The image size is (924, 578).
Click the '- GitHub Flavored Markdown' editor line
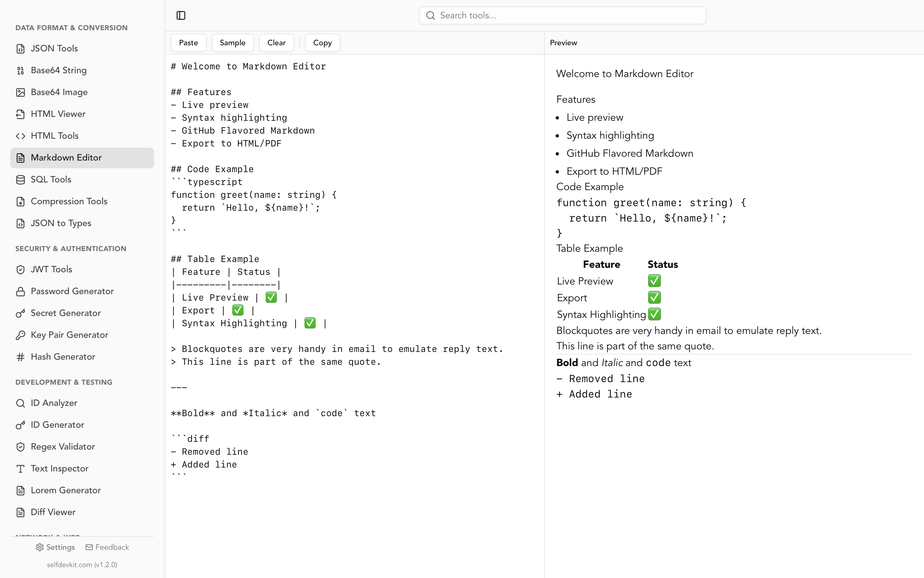coord(243,131)
